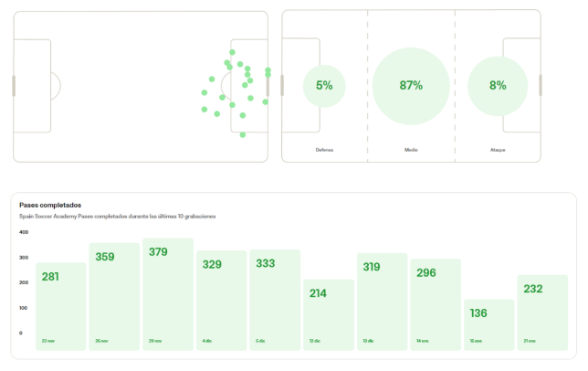Viewport: 588px width, 371px height.
Task: Click the Ataque label under the pitch
Action: 498,150
